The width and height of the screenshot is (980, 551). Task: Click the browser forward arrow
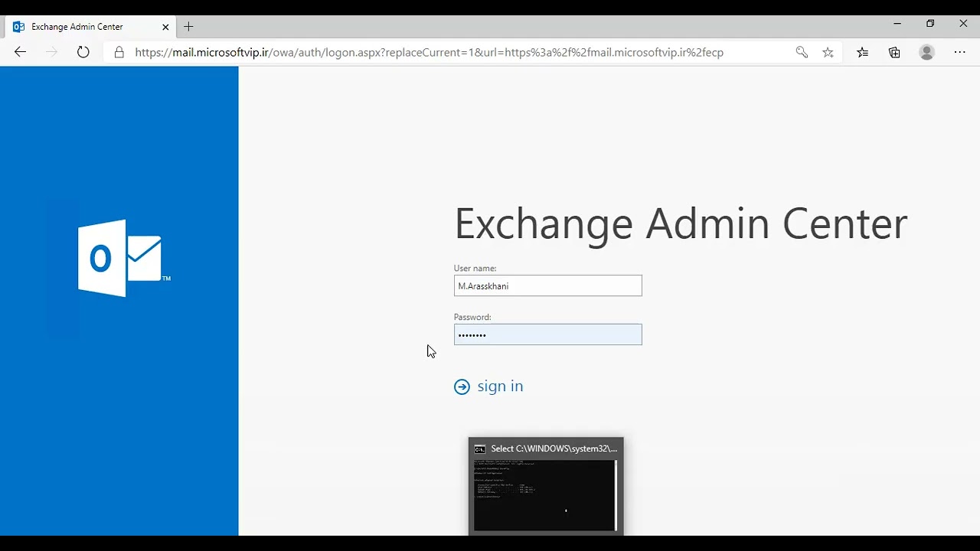point(52,52)
